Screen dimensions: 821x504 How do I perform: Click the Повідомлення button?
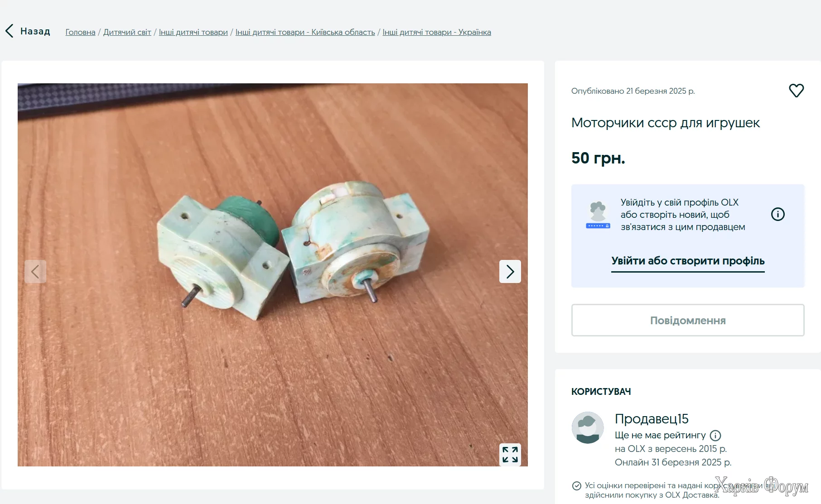(x=688, y=320)
